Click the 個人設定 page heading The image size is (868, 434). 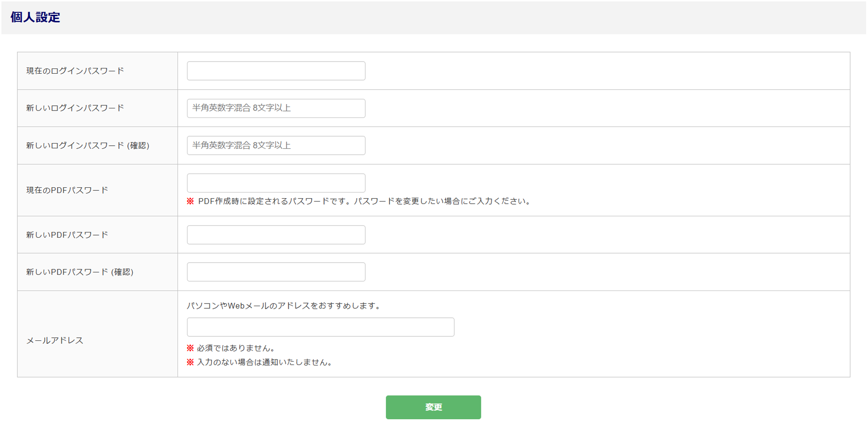[x=35, y=17]
